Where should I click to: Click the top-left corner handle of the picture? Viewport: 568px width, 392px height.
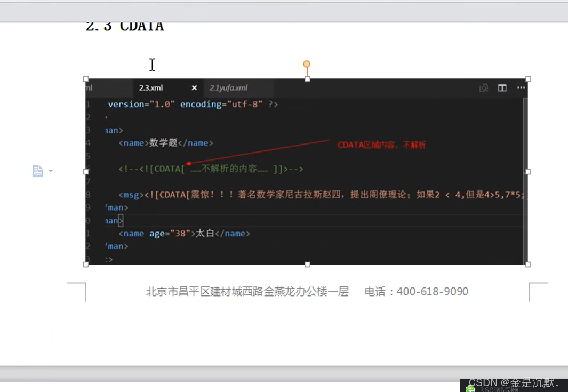pyautogui.click(x=86, y=79)
